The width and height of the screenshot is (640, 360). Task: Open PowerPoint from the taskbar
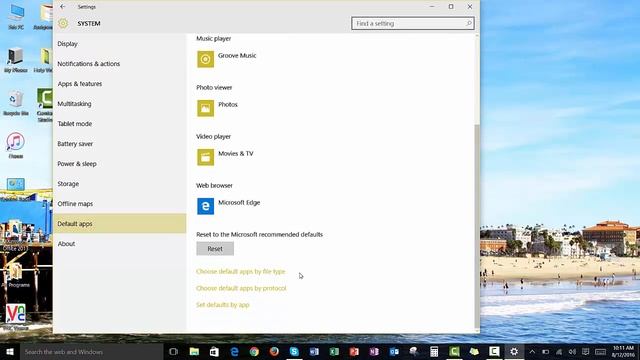pos(354,351)
